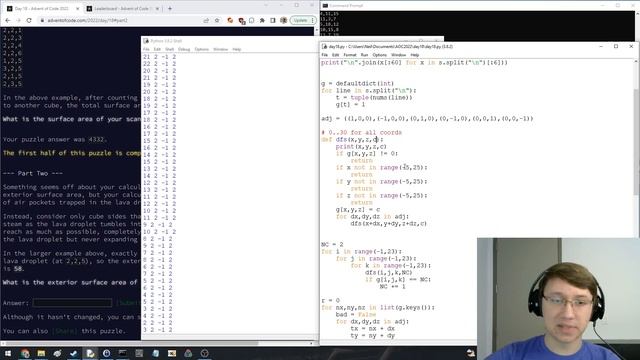Image resolution: width=640 pixels, height=360 pixels.
Task: Click the 'NC = 2' line in editor
Action: [x=332, y=244]
